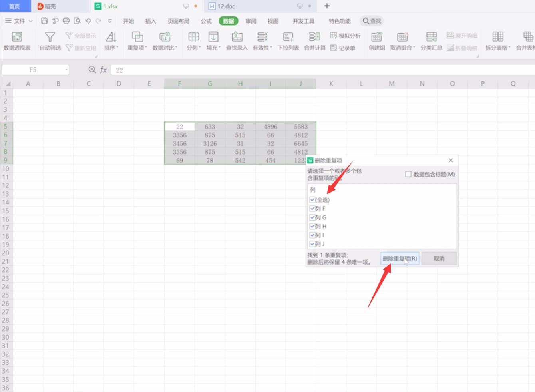Click cell containing 4896
535x392 pixels.
270,127
